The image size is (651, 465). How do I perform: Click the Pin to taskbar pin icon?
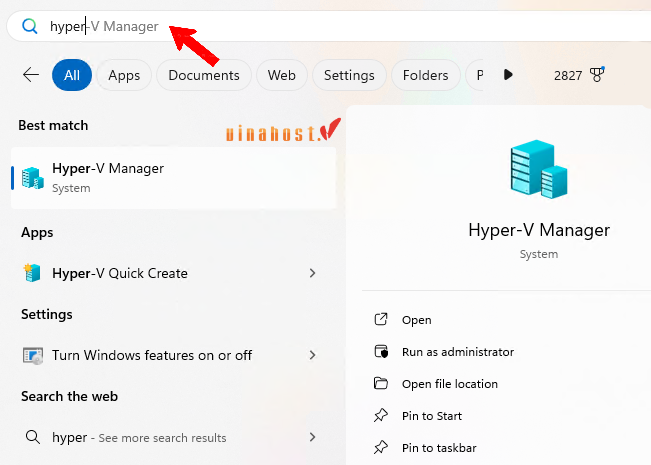click(381, 447)
